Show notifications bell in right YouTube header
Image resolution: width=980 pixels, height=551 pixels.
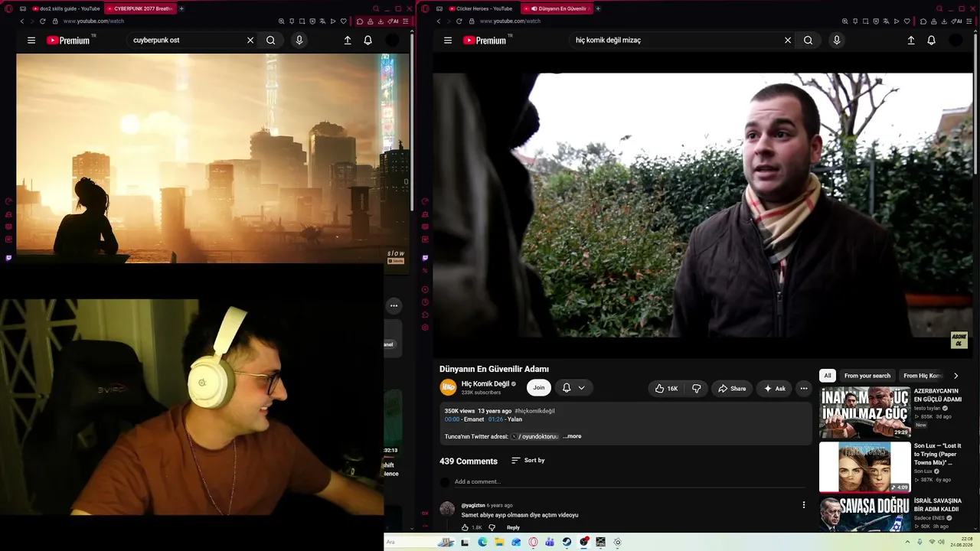(932, 41)
